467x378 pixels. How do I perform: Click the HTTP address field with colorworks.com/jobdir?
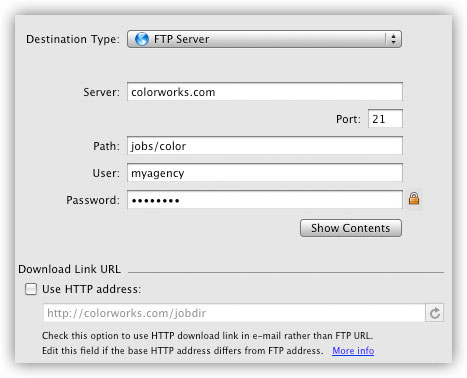click(x=234, y=313)
